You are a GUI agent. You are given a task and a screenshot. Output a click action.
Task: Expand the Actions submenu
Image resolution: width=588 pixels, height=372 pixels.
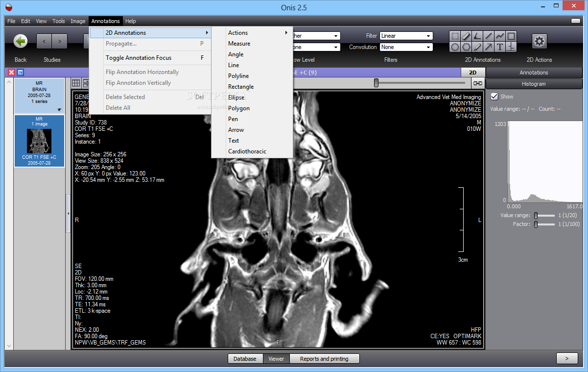coord(252,33)
